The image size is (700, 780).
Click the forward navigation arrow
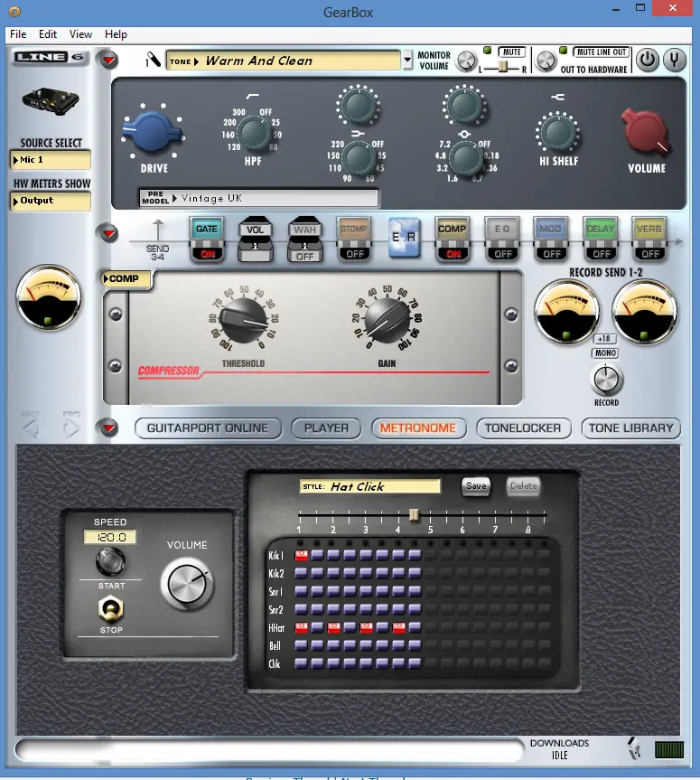71,428
